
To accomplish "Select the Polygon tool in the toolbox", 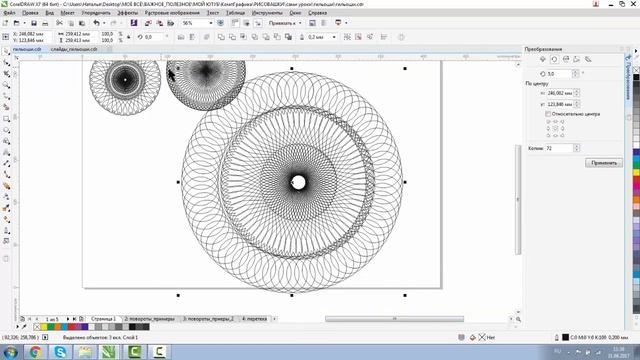I will pyautogui.click(x=6, y=141).
